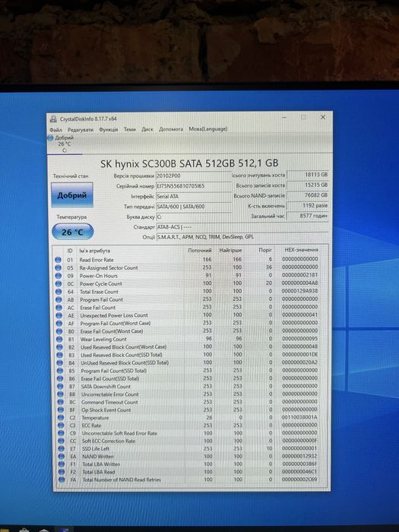This screenshot has height=532, width=399.
Task: Click the status icon for Op Shock Event Count
Action: click(x=61, y=410)
